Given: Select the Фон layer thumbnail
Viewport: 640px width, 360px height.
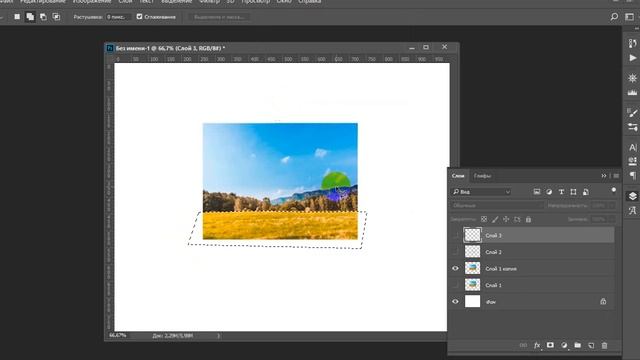Looking at the screenshot, I should 472,302.
